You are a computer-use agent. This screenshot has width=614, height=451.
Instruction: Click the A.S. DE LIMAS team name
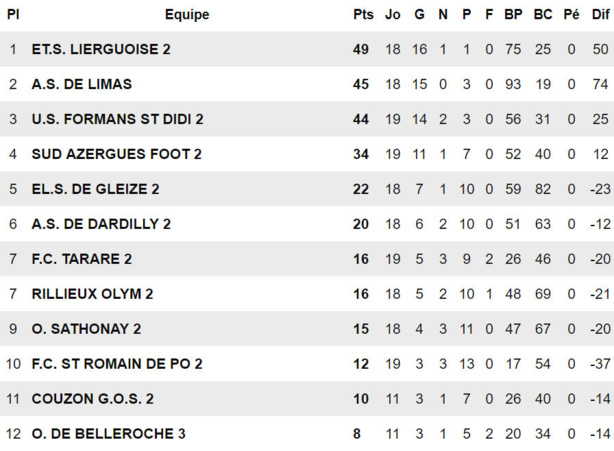(81, 84)
